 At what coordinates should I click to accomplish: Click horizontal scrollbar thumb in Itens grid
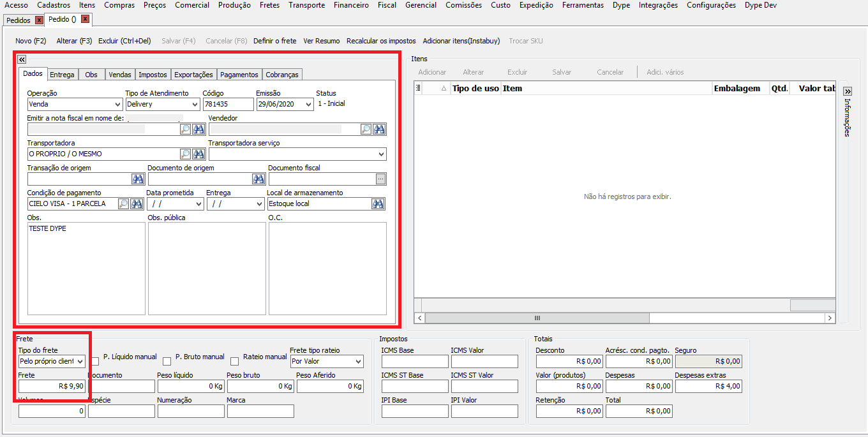pos(537,318)
